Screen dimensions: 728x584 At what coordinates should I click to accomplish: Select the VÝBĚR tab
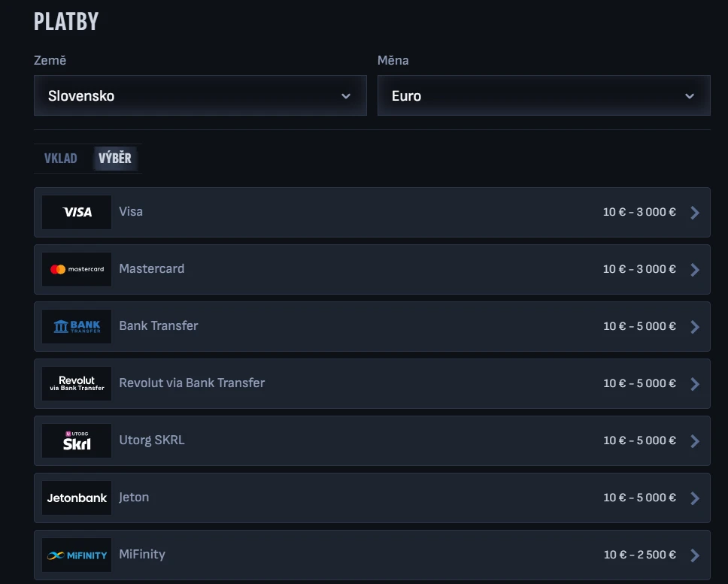[115, 159]
